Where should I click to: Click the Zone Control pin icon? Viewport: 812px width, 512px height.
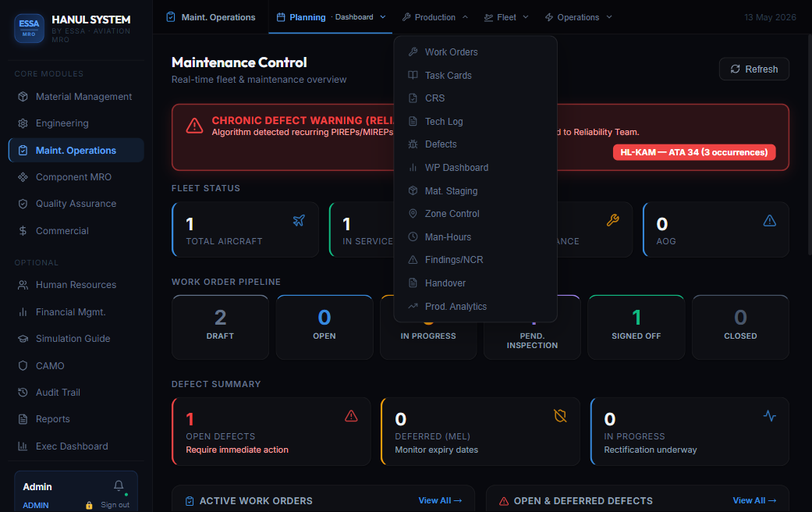pos(413,214)
